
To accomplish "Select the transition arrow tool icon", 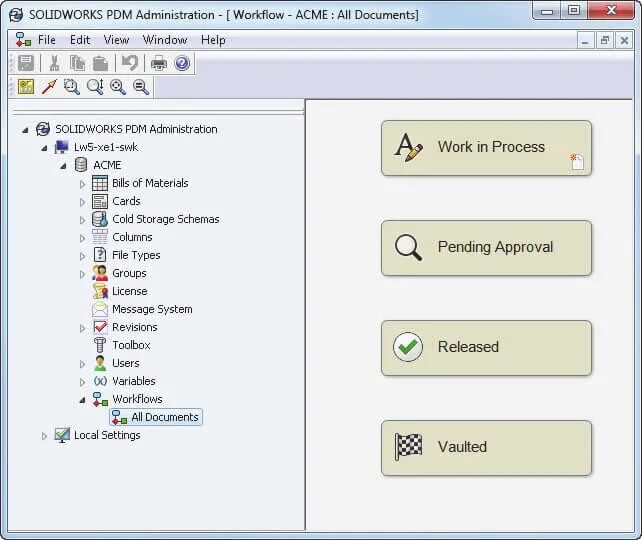I will pos(49,86).
